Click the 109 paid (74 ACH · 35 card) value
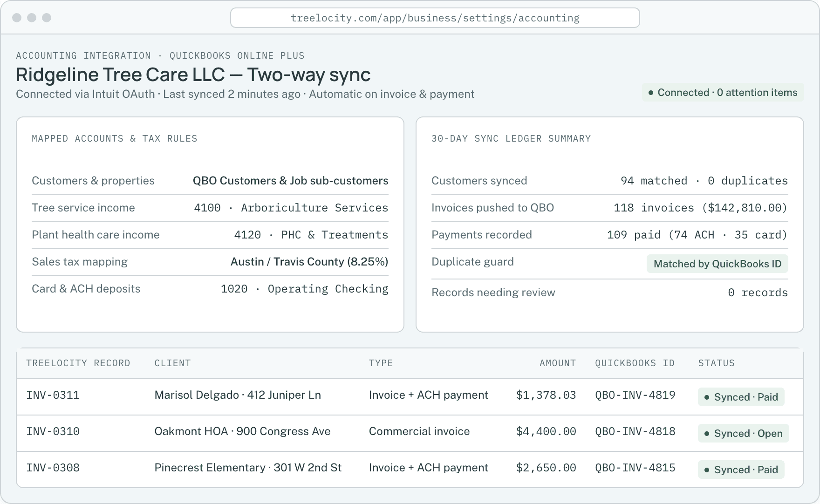The height and width of the screenshot is (504, 820). (697, 235)
